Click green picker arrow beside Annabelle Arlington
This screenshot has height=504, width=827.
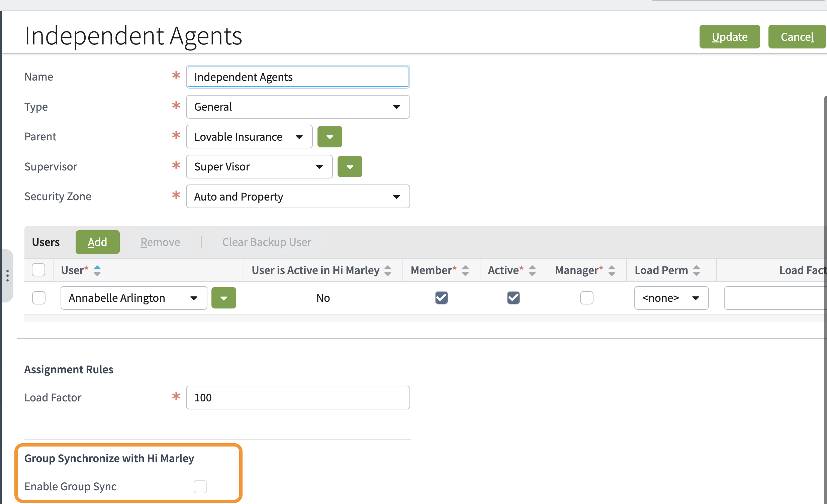coord(223,298)
